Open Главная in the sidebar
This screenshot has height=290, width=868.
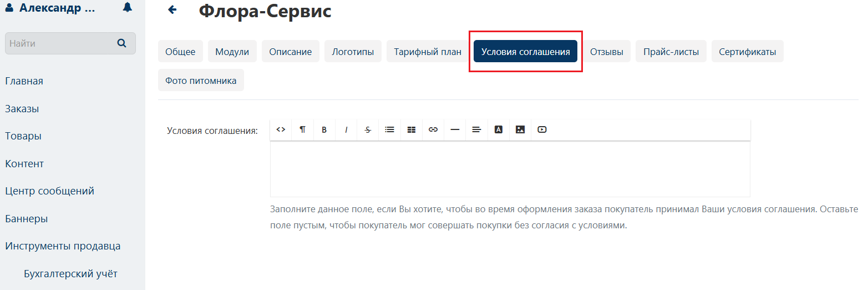[x=24, y=81]
